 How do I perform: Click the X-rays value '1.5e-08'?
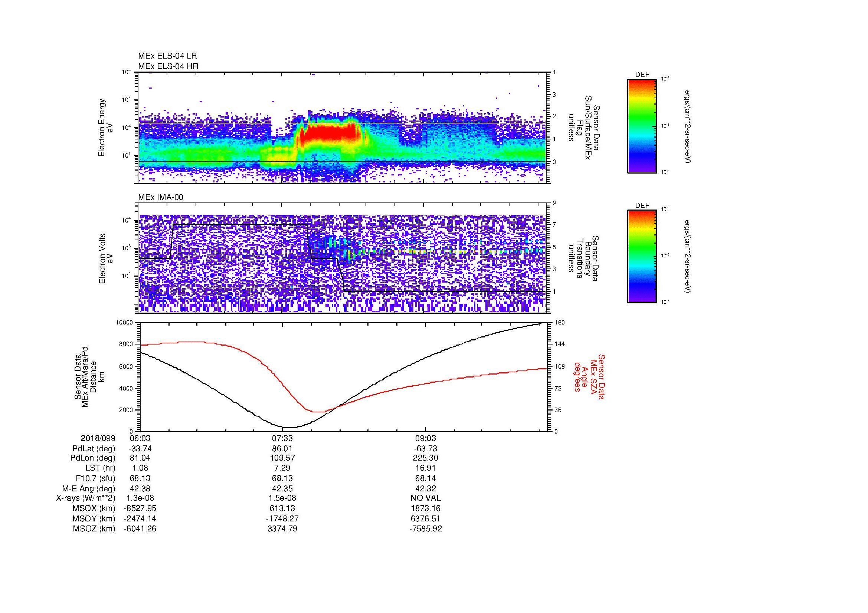pos(282,498)
